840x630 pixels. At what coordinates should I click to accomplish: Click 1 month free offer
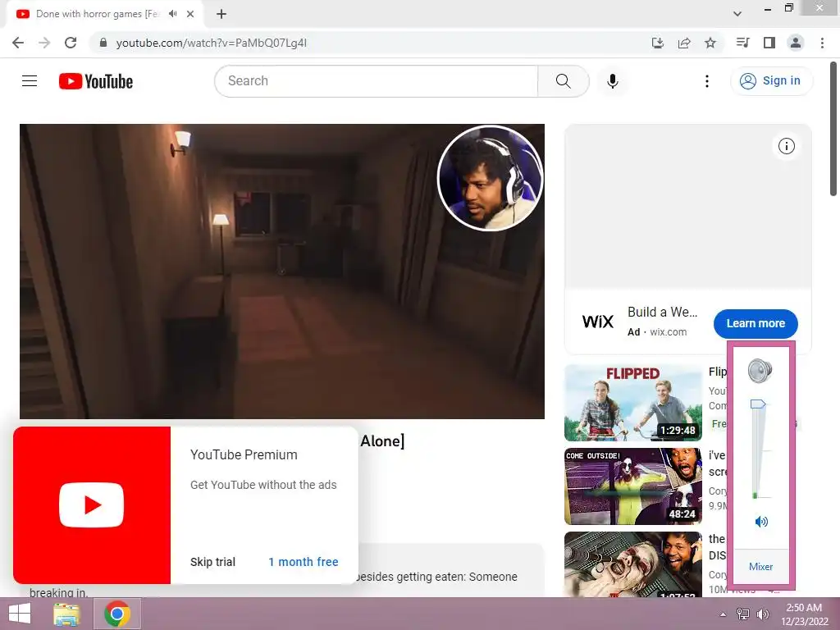[x=304, y=562]
